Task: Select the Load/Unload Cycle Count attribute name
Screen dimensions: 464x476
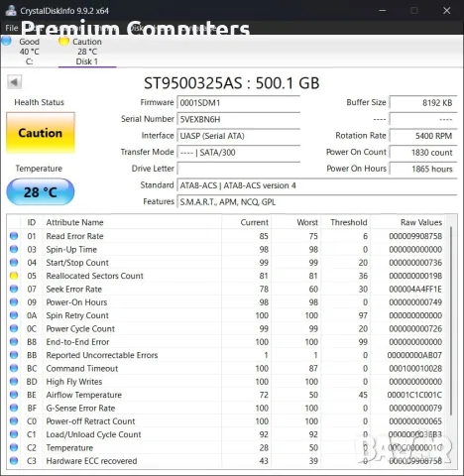Action: pyautogui.click(x=93, y=434)
